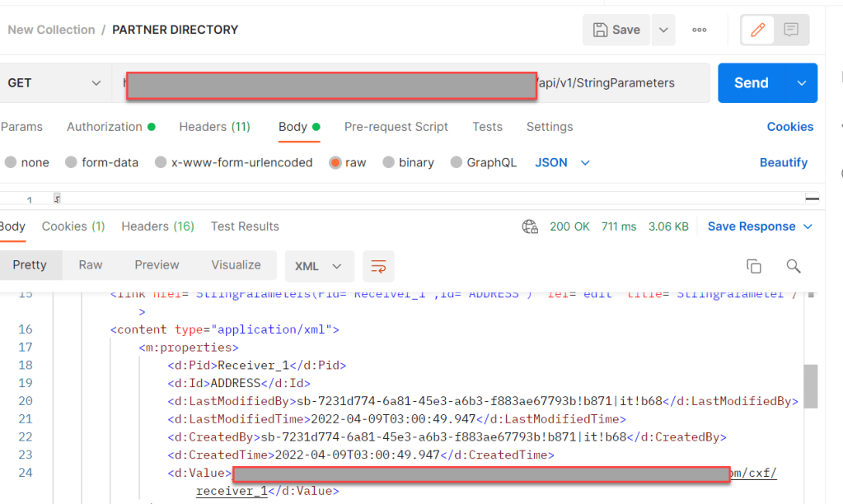Screen dimensions: 843x504
Task: Click the floppy disk Save button
Action: coord(616,30)
